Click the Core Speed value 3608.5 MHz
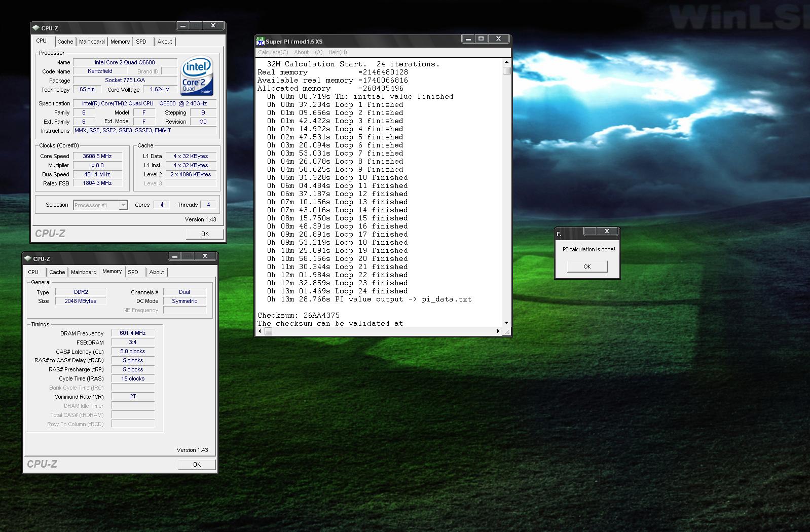The image size is (810, 532). [x=97, y=156]
